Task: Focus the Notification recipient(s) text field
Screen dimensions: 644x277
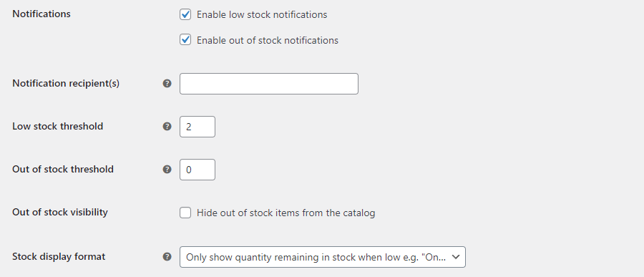Action: click(269, 84)
